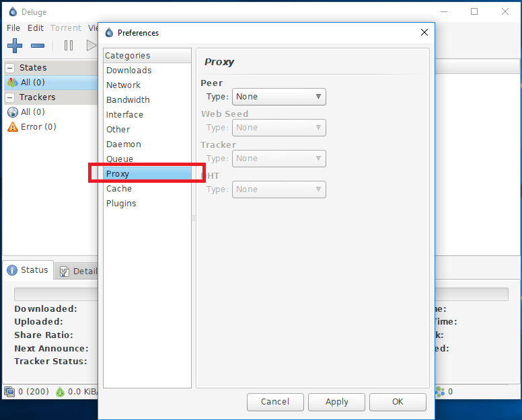Select the Queue category
The height and width of the screenshot is (420, 522).
point(147,159)
